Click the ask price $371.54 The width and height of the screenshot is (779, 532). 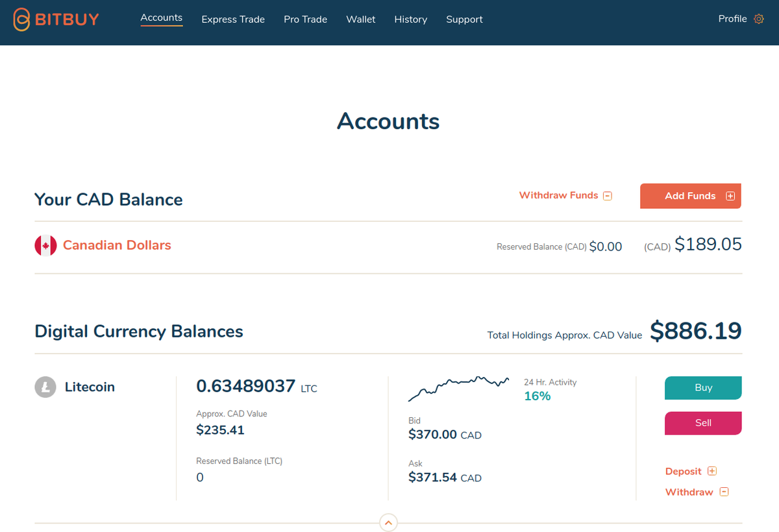(x=432, y=478)
